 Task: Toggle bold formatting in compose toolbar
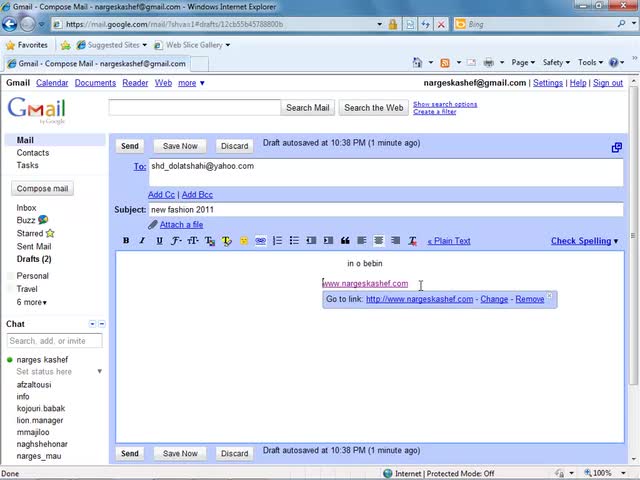pyautogui.click(x=126, y=241)
